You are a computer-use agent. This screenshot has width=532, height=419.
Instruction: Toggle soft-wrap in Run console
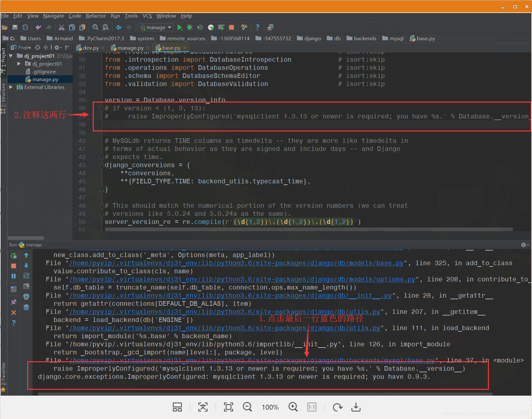[x=26, y=276]
